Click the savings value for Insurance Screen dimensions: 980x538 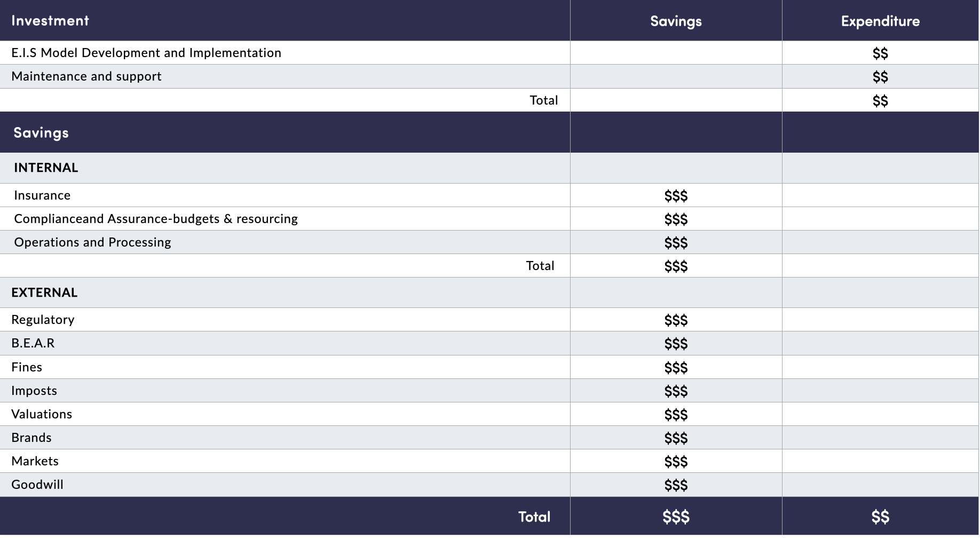pyautogui.click(x=676, y=196)
